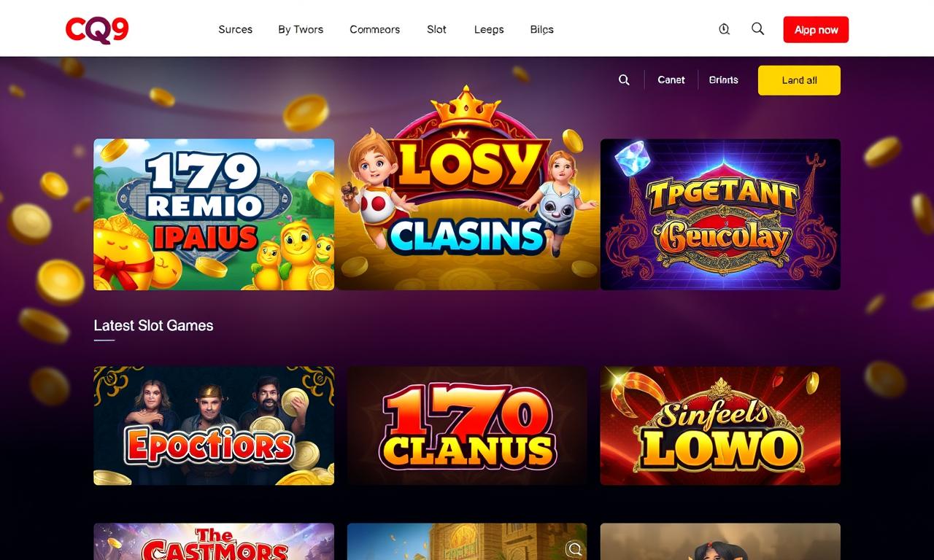The width and height of the screenshot is (934, 560).
Task: Open the clock icon in header
Action: click(x=724, y=29)
